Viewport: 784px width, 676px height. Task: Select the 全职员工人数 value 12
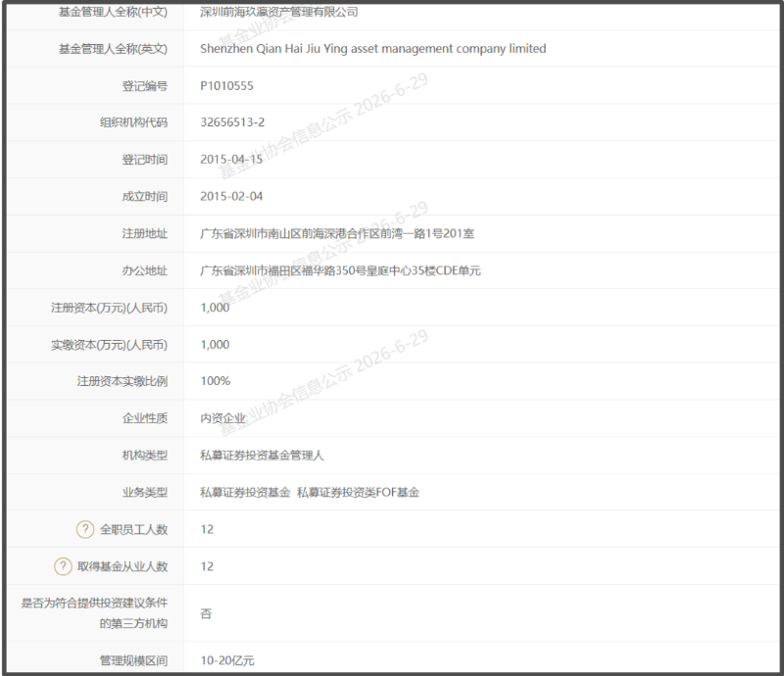coord(207,529)
